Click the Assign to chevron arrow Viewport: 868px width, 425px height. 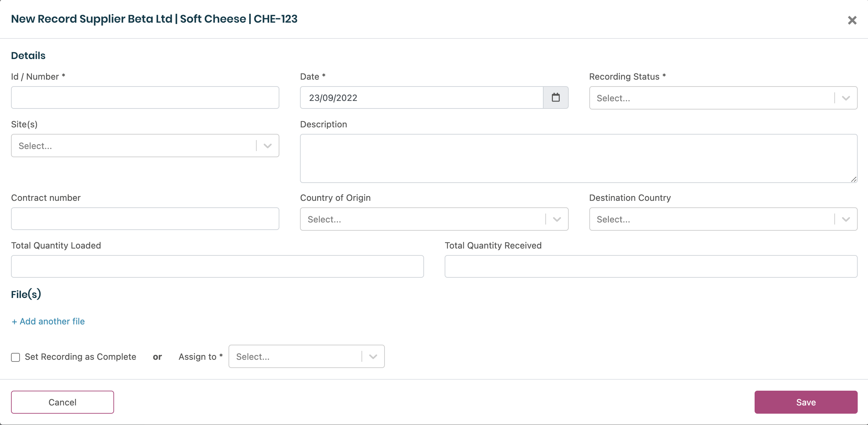(373, 357)
